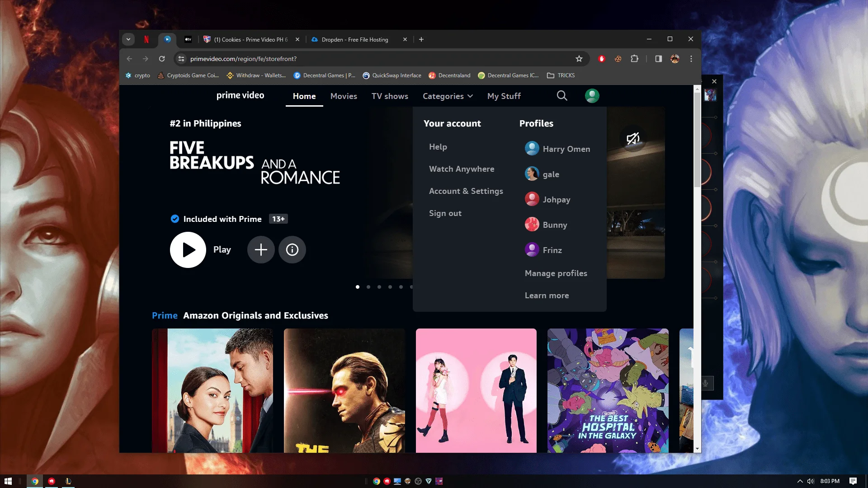View site information icon in address bar
Image resolution: width=868 pixels, height=488 pixels.
click(181, 59)
